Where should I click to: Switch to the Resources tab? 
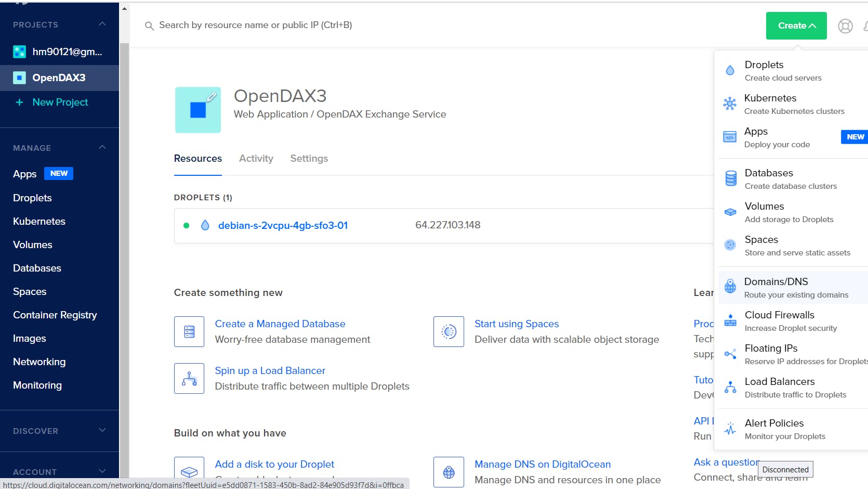pyautogui.click(x=198, y=158)
